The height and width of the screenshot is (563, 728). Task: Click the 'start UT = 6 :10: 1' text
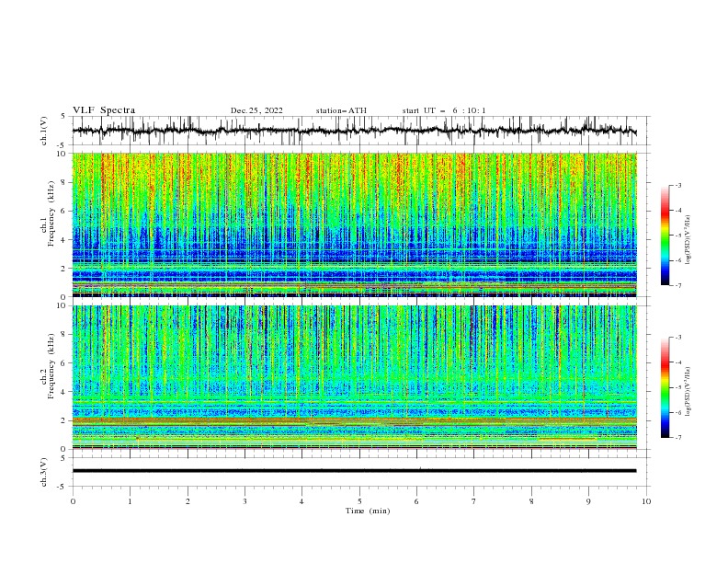click(444, 110)
